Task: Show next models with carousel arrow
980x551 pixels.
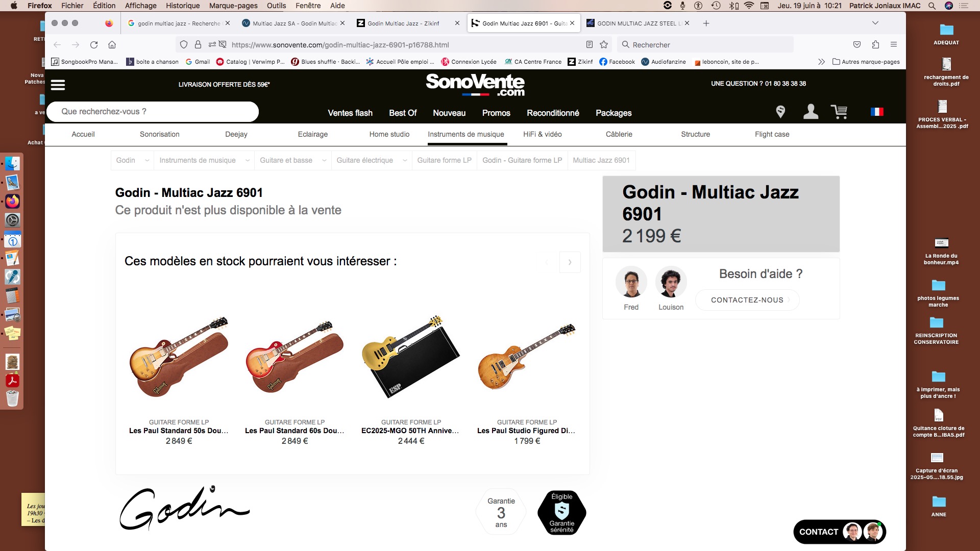Action: point(570,262)
